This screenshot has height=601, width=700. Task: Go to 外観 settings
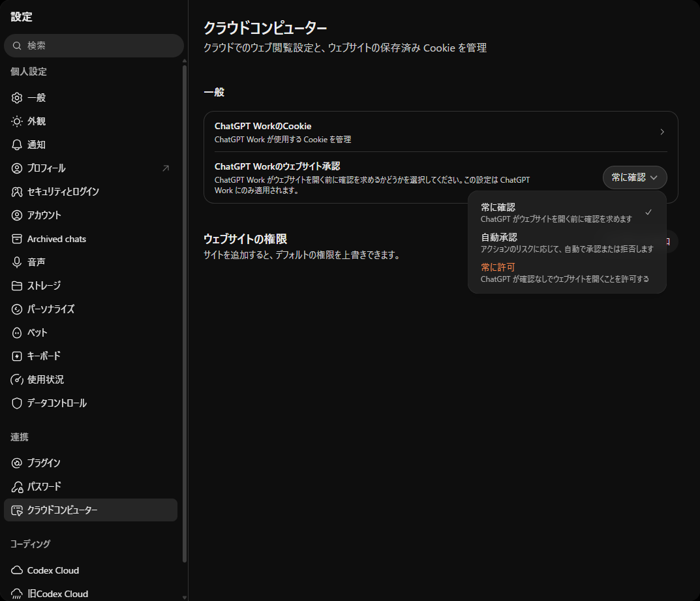pyautogui.click(x=91, y=121)
